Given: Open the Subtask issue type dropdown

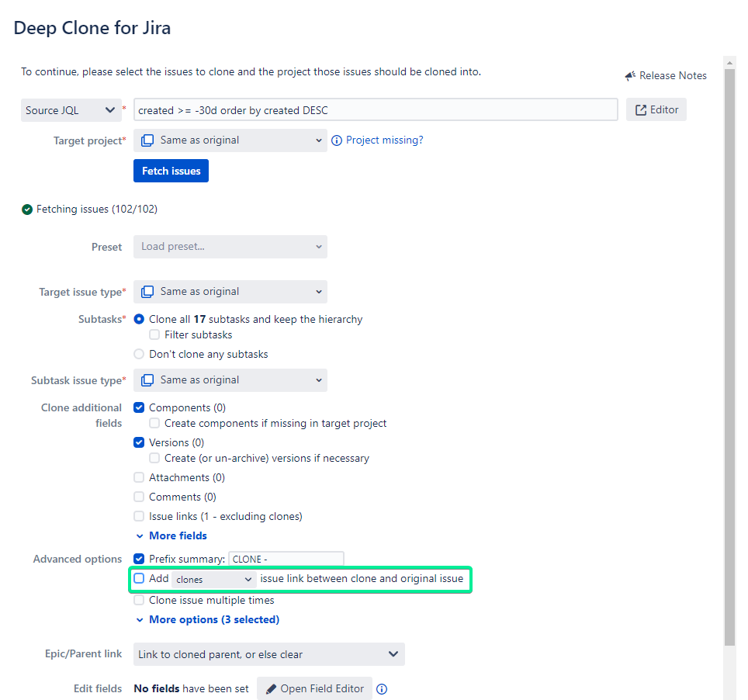Looking at the screenshot, I should tap(230, 380).
